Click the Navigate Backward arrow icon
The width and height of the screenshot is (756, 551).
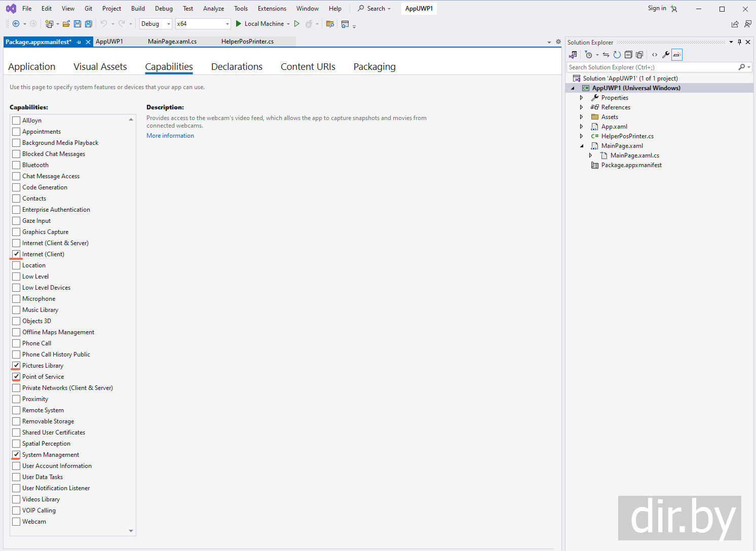tap(16, 24)
